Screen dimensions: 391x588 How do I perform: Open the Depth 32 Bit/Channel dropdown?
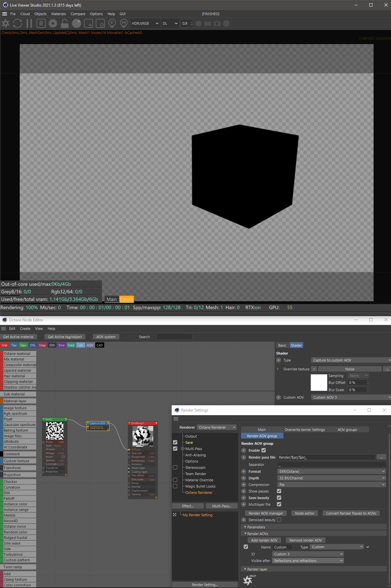331,478
